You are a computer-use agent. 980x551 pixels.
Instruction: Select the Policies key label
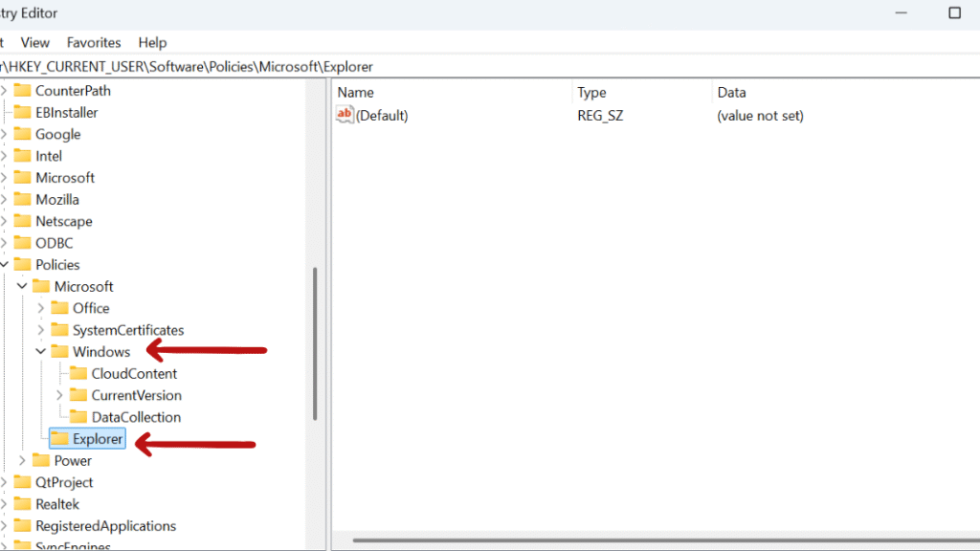57,265
